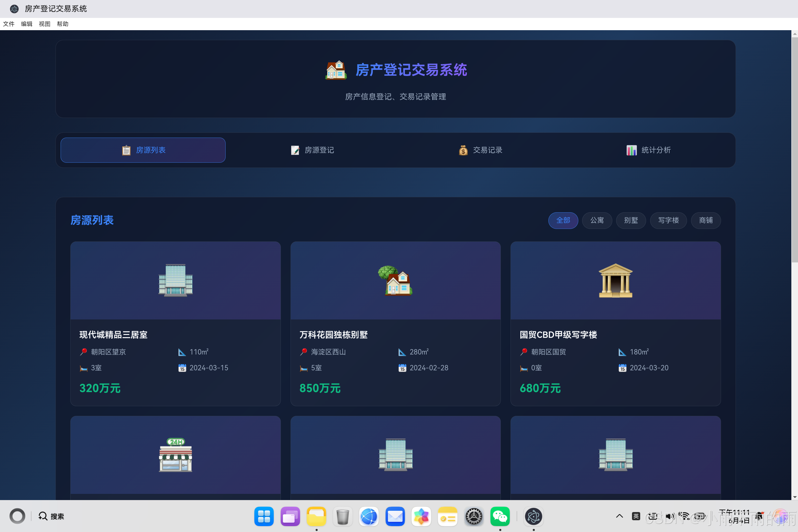Click the 850万元 price
The width and height of the screenshot is (798, 532).
[320, 388]
